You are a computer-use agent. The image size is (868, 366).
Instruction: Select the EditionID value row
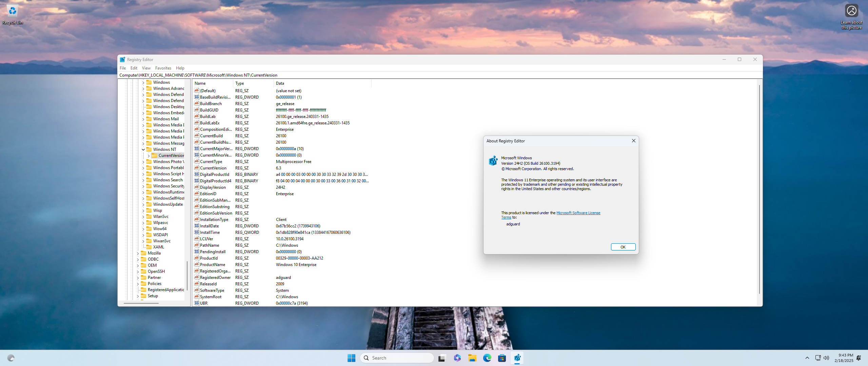[x=282, y=194]
